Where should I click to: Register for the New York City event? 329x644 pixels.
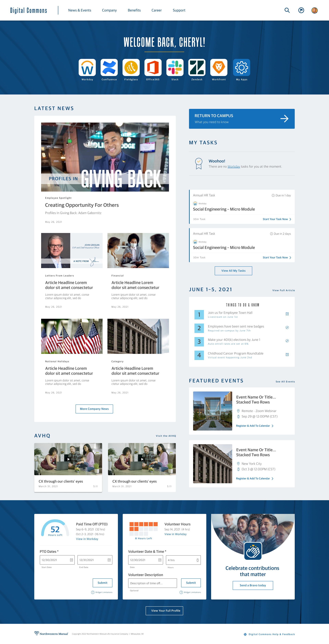coord(255,478)
